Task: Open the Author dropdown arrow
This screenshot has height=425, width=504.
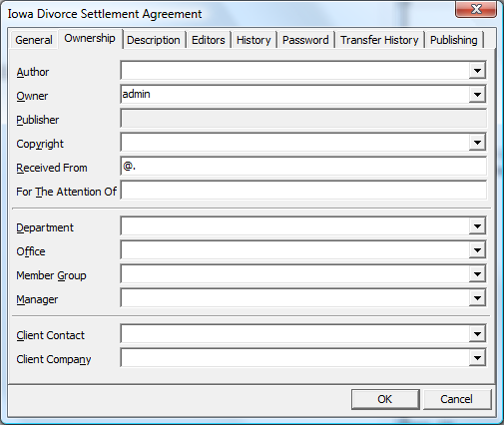Action: click(477, 71)
